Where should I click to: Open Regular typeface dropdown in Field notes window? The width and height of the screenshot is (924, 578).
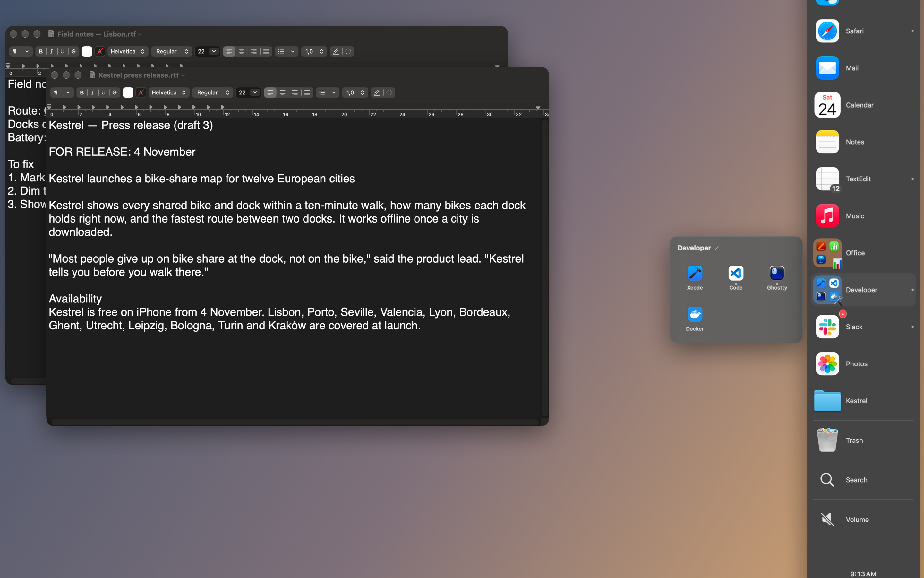tap(172, 51)
